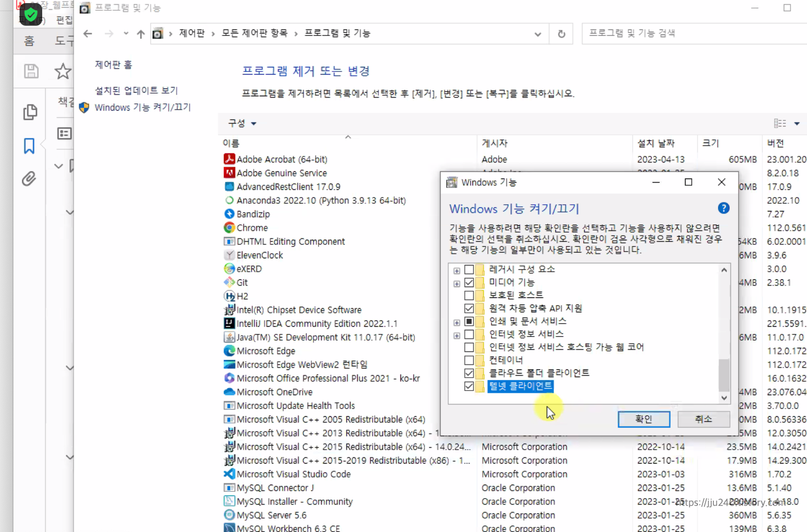Check 인터넷 정보 서비스 호스팅 가능 웹 코어

click(x=469, y=347)
